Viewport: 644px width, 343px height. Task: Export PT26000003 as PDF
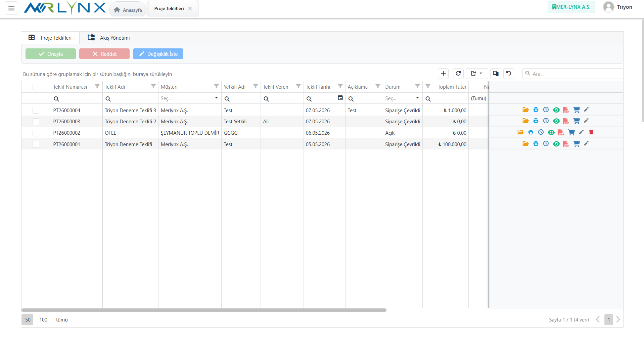[566, 121]
